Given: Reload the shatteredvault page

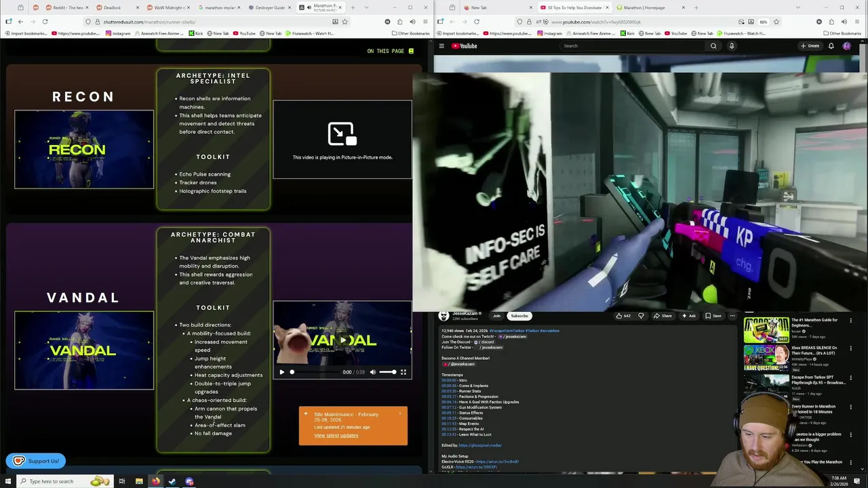Looking at the screenshot, I should pos(45,22).
